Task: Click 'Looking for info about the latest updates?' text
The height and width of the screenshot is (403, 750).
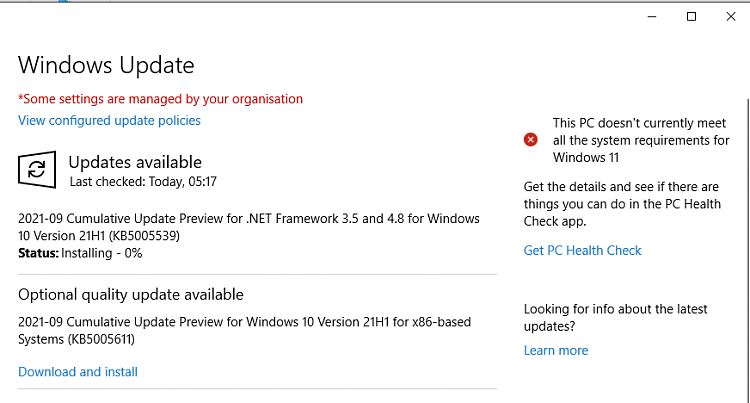Action: (615, 317)
